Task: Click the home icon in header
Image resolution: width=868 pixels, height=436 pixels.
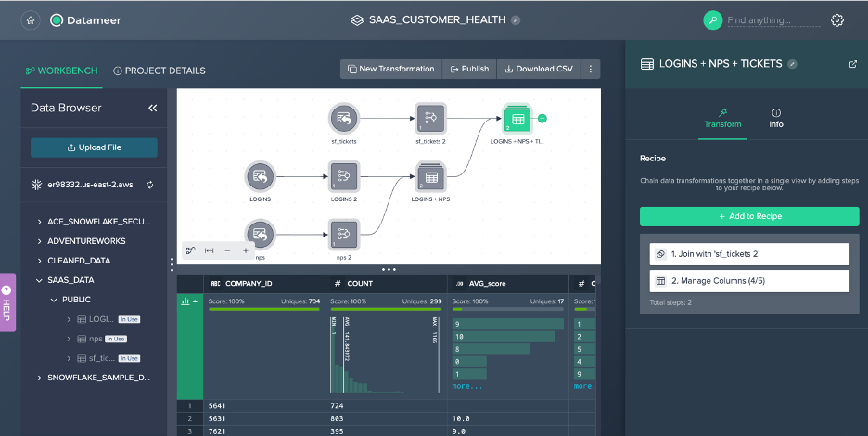Action: pyautogui.click(x=31, y=20)
